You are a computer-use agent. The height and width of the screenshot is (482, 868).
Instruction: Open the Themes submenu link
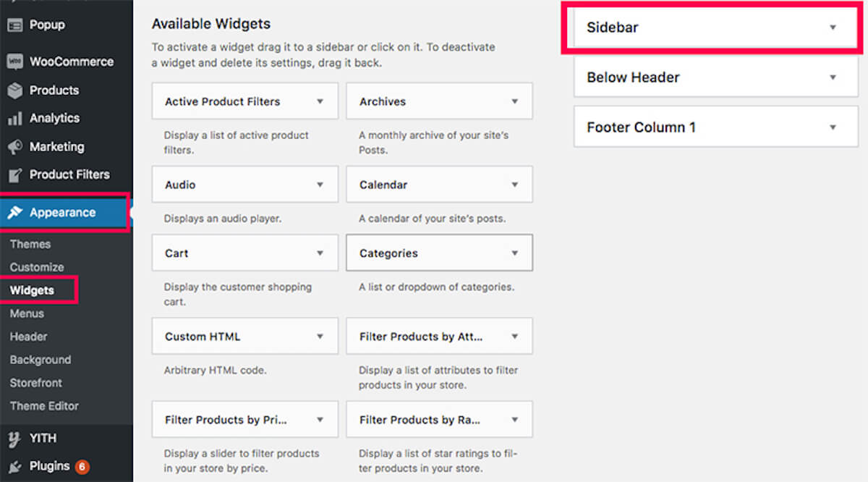click(30, 244)
